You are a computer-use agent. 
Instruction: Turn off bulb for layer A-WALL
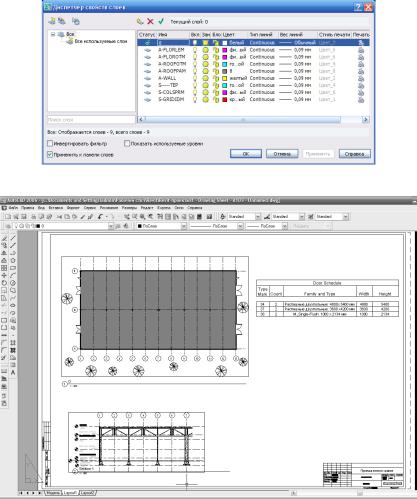[195, 78]
